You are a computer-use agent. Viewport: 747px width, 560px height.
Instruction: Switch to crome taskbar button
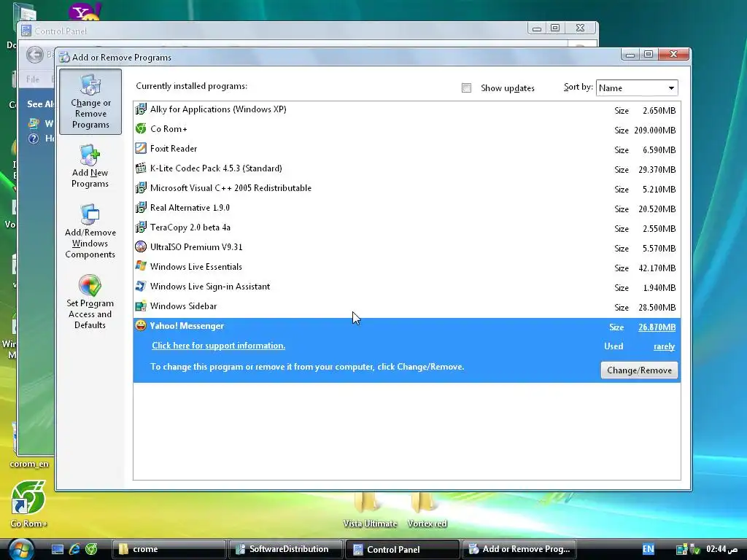point(169,549)
